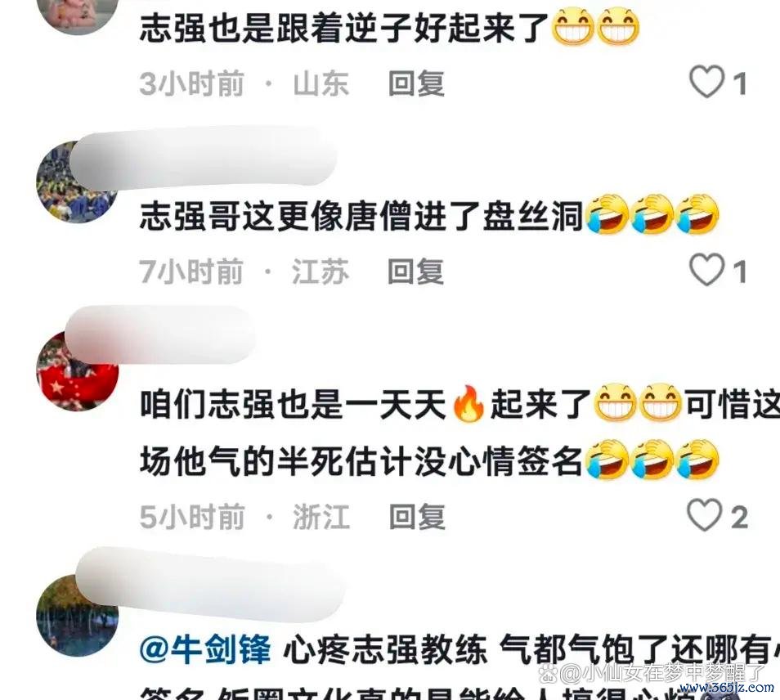
Task: Open blurred username above 咱们志强 comment
Action: (160, 334)
